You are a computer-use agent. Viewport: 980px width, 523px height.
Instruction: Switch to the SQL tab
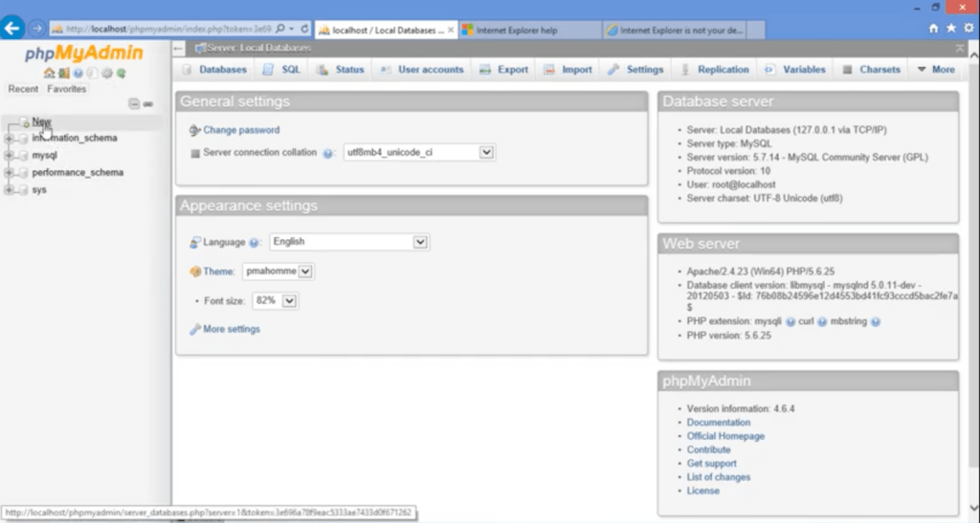281,70
